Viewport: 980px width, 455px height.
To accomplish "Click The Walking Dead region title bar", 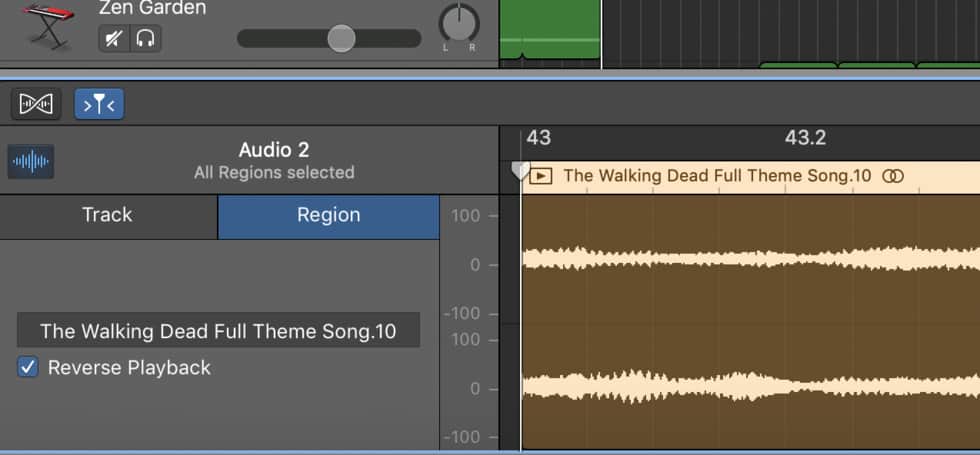I will click(751, 177).
